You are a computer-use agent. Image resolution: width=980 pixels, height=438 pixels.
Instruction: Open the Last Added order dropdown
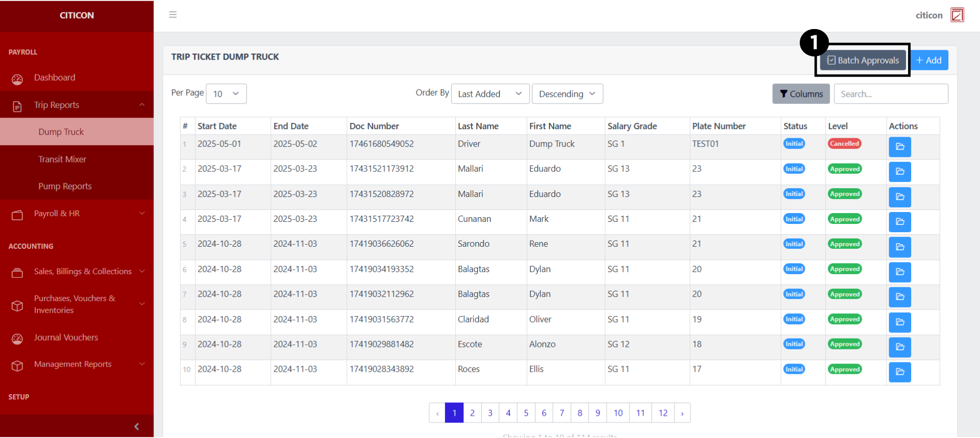[x=489, y=94]
